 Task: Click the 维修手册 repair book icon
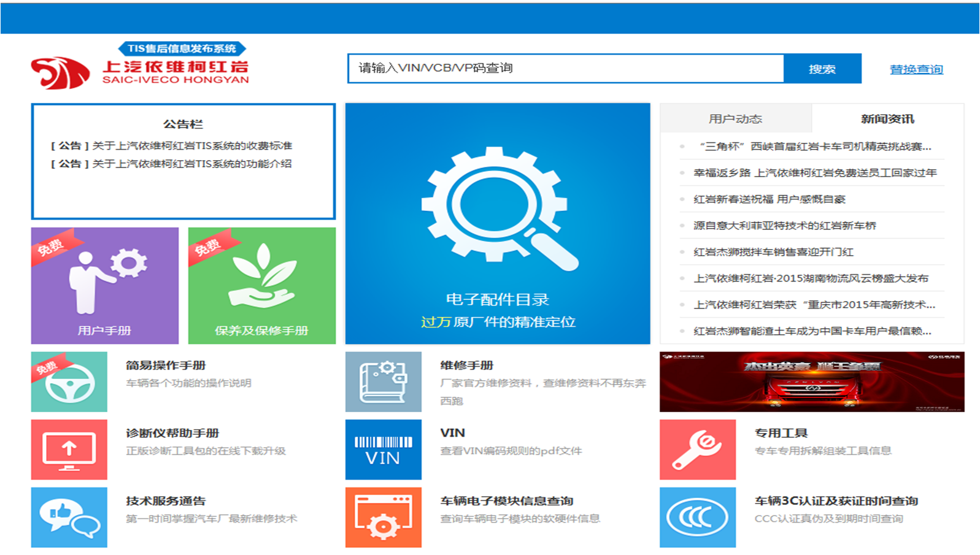point(383,381)
